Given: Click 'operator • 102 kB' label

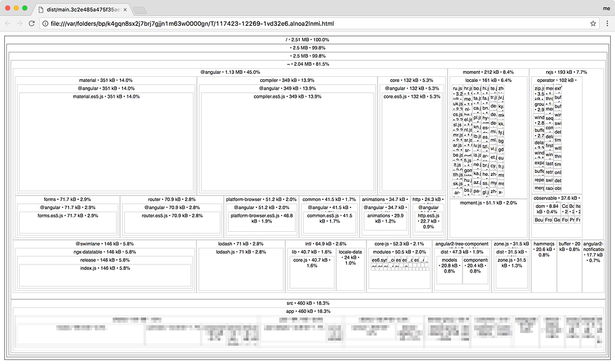Looking at the screenshot, I should (x=557, y=80).
